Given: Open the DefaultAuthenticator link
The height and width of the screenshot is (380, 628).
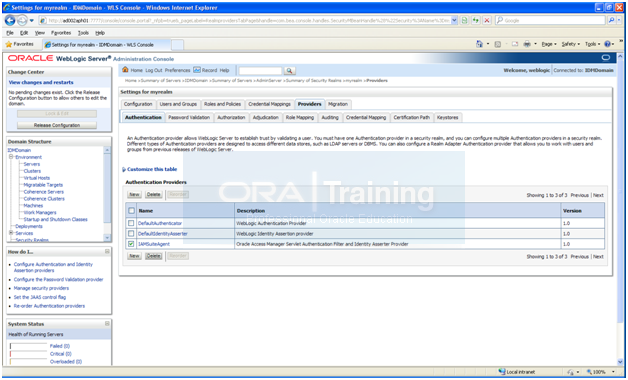Looking at the screenshot, I should (x=160, y=223).
